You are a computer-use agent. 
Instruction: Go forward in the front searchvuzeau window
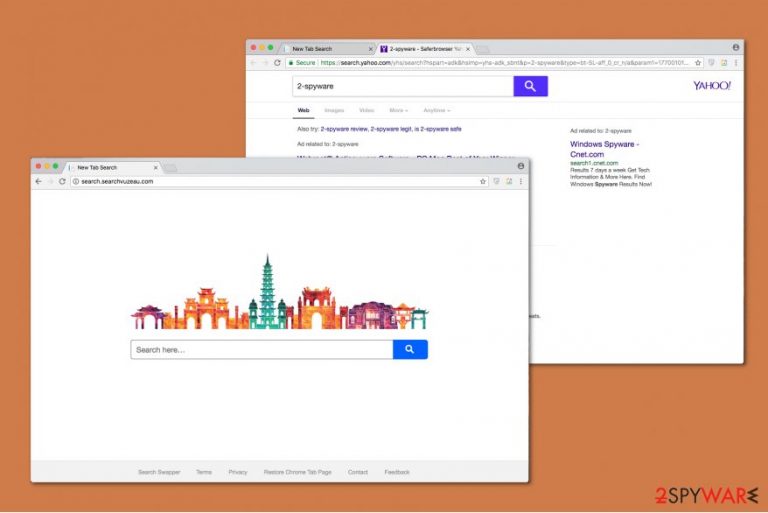50,181
